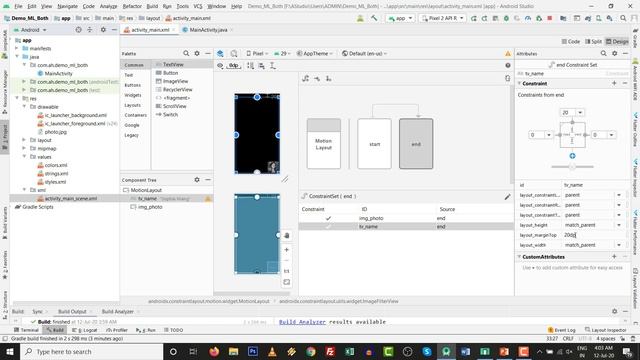The image size is (640, 360).
Task: Open Component Tree settings gear
Action: (197, 180)
